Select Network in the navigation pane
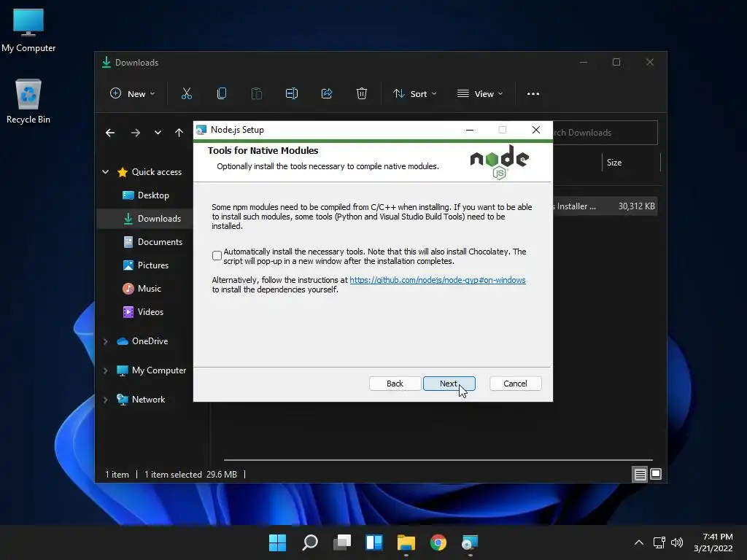The image size is (747, 560). 141,400
